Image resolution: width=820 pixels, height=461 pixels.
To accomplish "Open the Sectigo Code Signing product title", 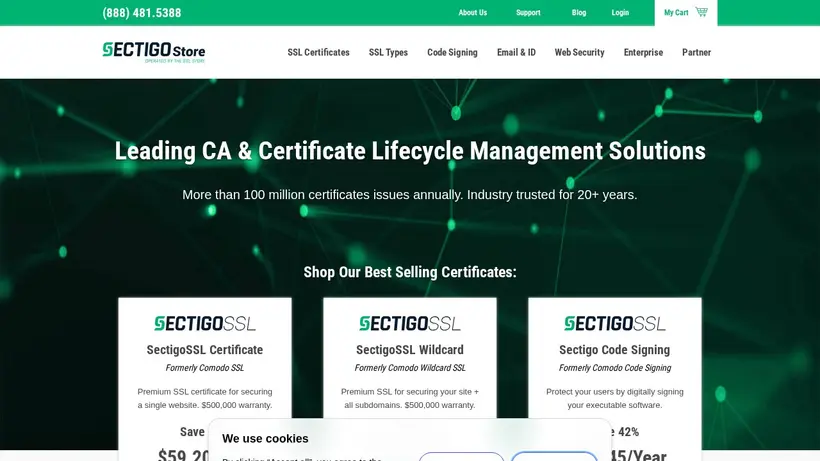I will 614,350.
